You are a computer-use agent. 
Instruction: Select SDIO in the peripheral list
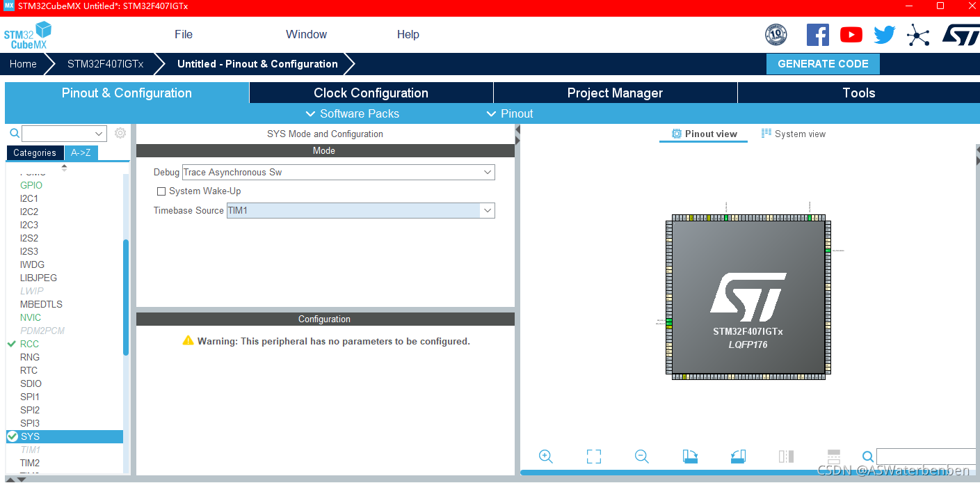point(31,383)
